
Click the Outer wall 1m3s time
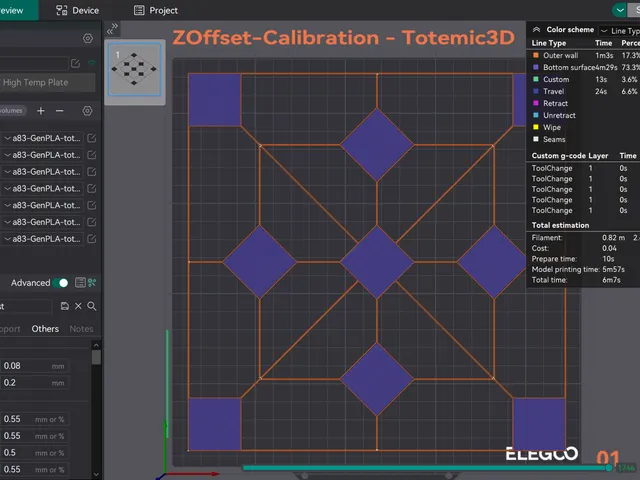point(604,55)
